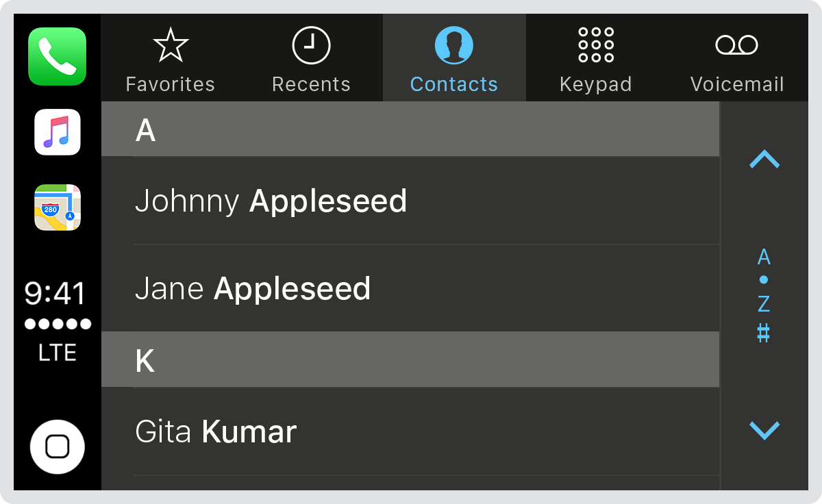The height and width of the screenshot is (504, 822).
Task: Switch to the Voicemail tab label
Action: pyautogui.click(x=736, y=84)
